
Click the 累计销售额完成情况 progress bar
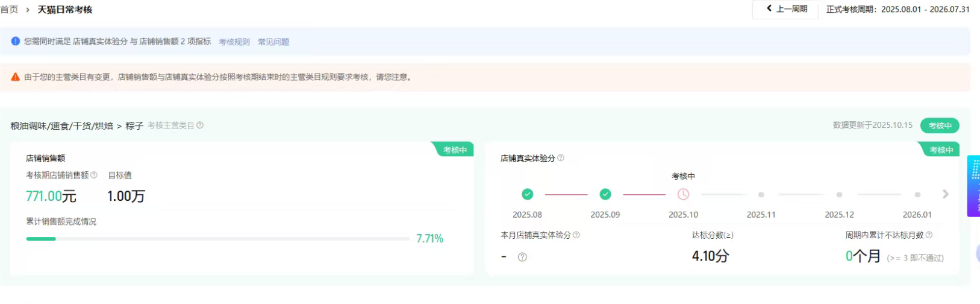(218, 239)
